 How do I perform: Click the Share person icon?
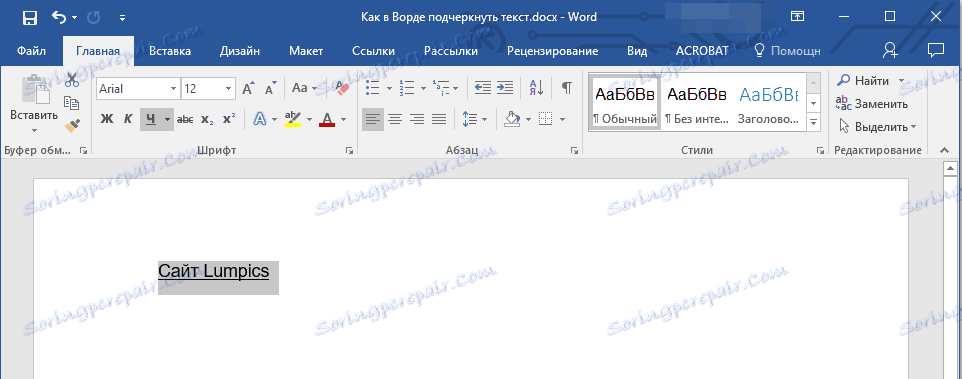890,51
